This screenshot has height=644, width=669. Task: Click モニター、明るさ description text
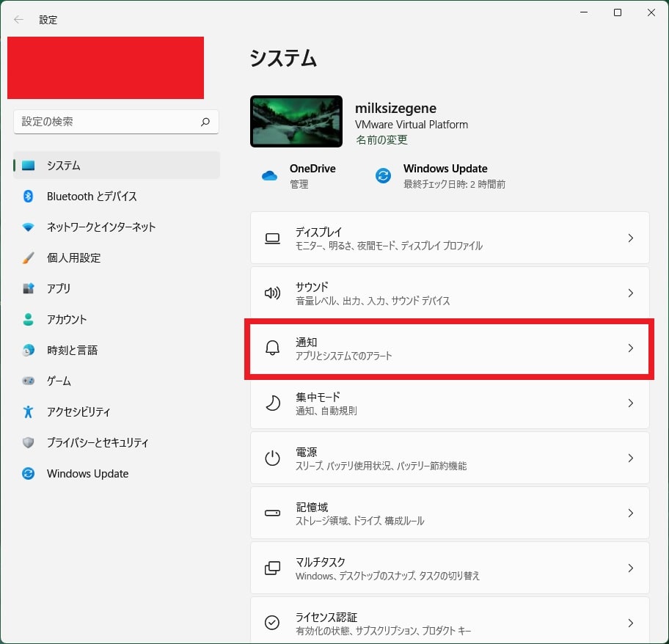tap(389, 246)
